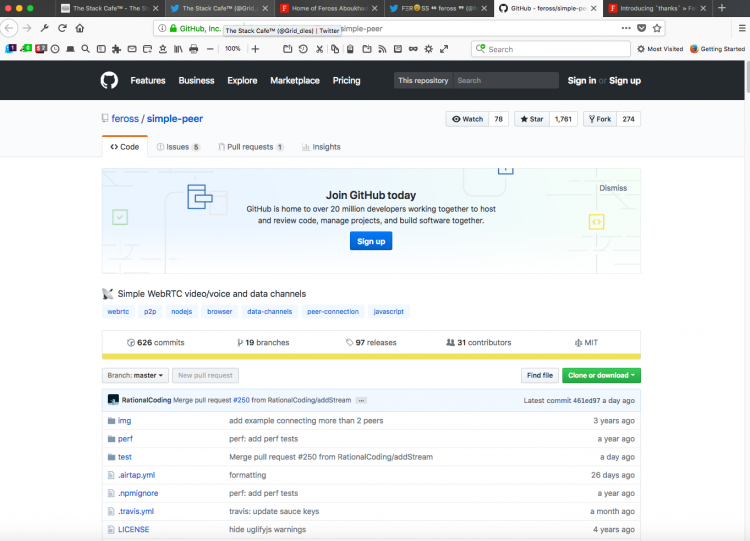The height and width of the screenshot is (541, 750).
Task: Open the 626 commits link
Action: 155,342
